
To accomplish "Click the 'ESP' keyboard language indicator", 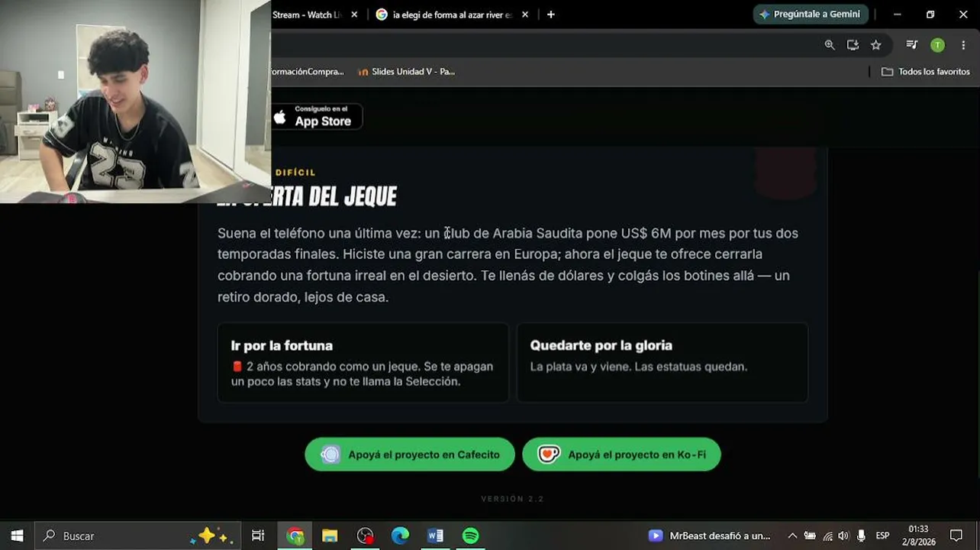I will pyautogui.click(x=882, y=535).
